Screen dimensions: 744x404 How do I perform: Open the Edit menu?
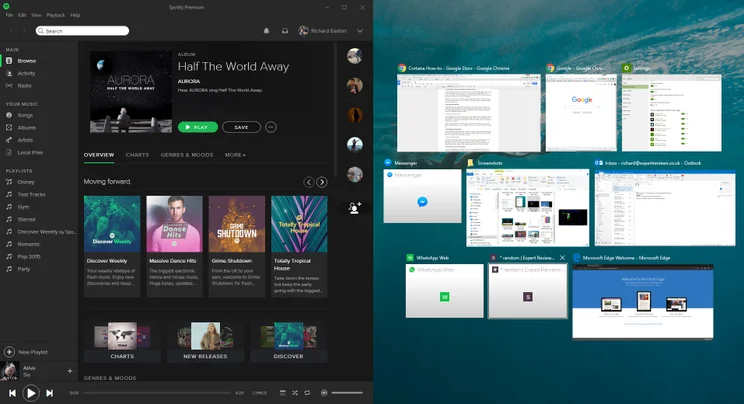(22, 15)
